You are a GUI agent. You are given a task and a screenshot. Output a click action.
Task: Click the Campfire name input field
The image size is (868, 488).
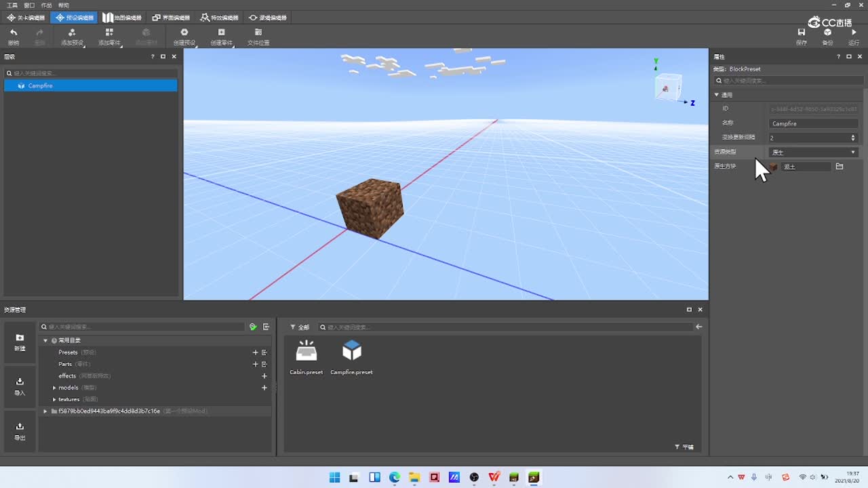(814, 124)
